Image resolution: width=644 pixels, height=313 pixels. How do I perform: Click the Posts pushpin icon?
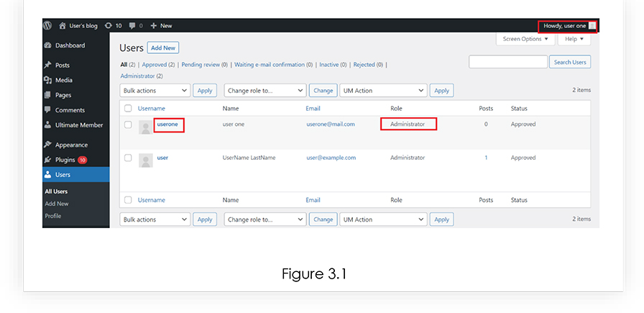click(x=48, y=65)
